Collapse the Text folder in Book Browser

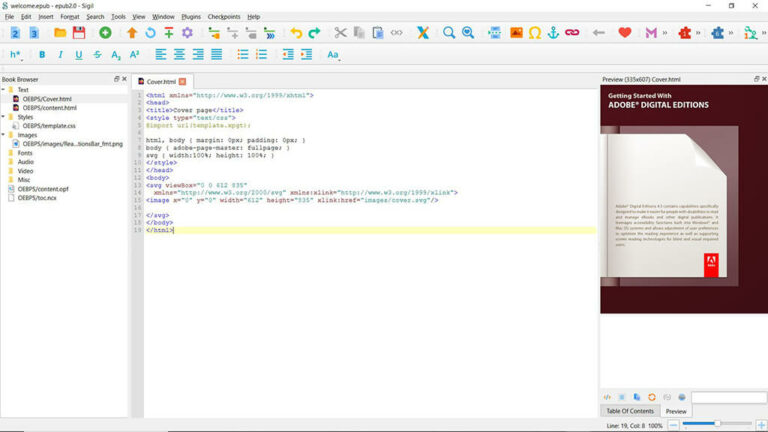pos(4,90)
